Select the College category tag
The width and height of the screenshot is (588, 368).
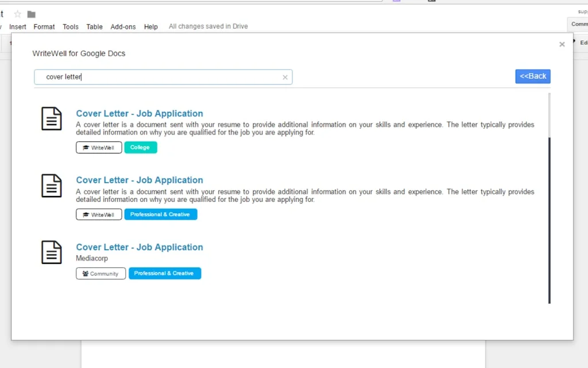tap(140, 147)
